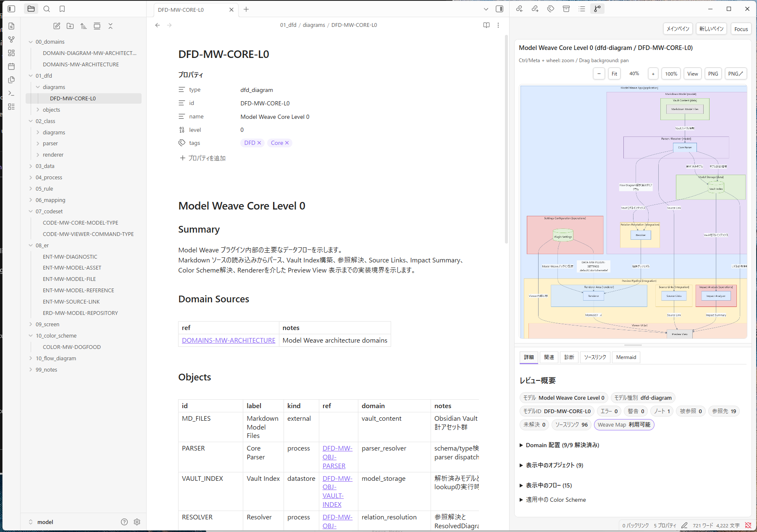Click the Fit zoom button
This screenshot has width=757, height=532.
coord(614,74)
